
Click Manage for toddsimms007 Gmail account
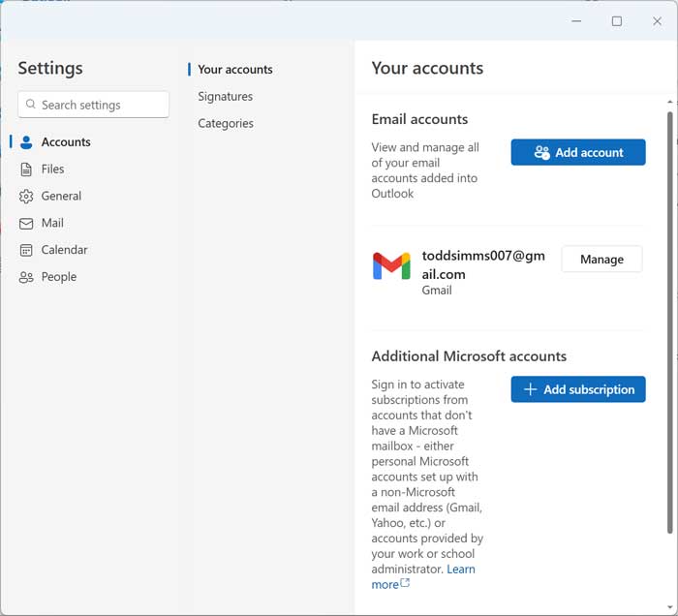click(x=601, y=259)
